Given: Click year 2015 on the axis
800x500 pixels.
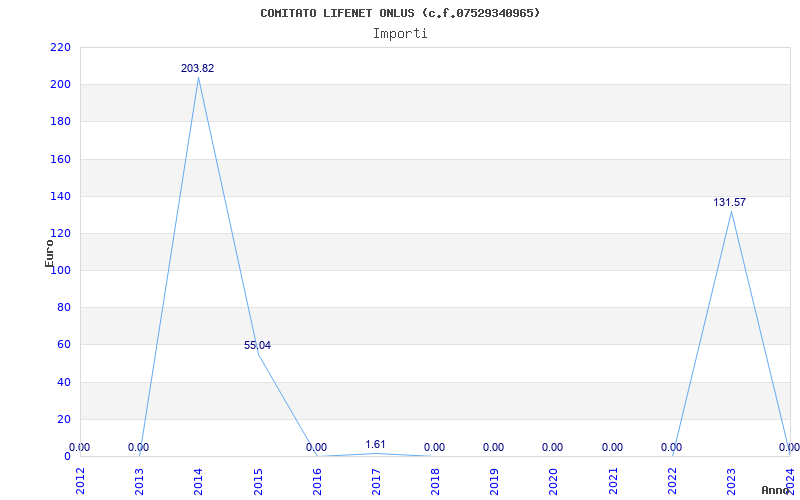Looking at the screenshot, I should (258, 481).
